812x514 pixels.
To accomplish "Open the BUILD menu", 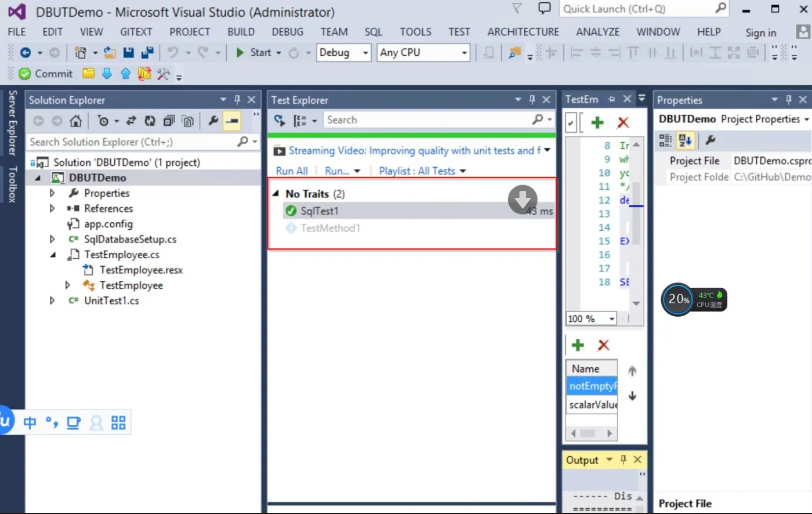I will (x=241, y=32).
